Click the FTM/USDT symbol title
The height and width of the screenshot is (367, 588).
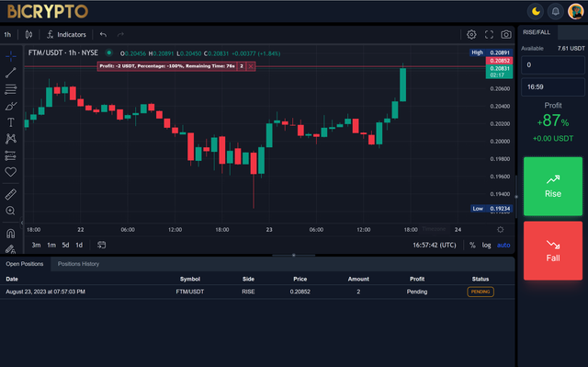63,53
